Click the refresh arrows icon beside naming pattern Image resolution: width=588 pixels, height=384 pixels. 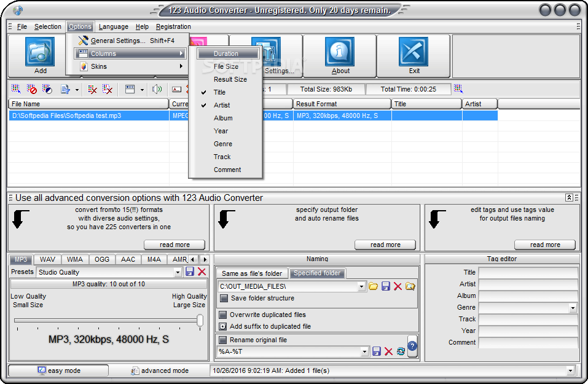click(401, 351)
